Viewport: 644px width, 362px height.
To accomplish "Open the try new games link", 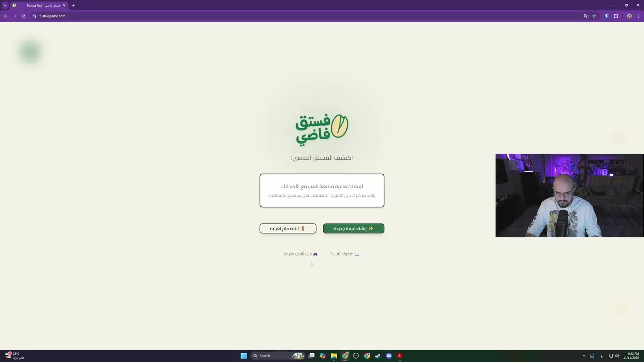I will point(301,254).
